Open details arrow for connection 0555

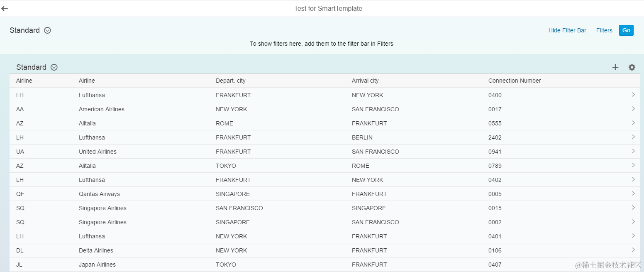(x=633, y=123)
